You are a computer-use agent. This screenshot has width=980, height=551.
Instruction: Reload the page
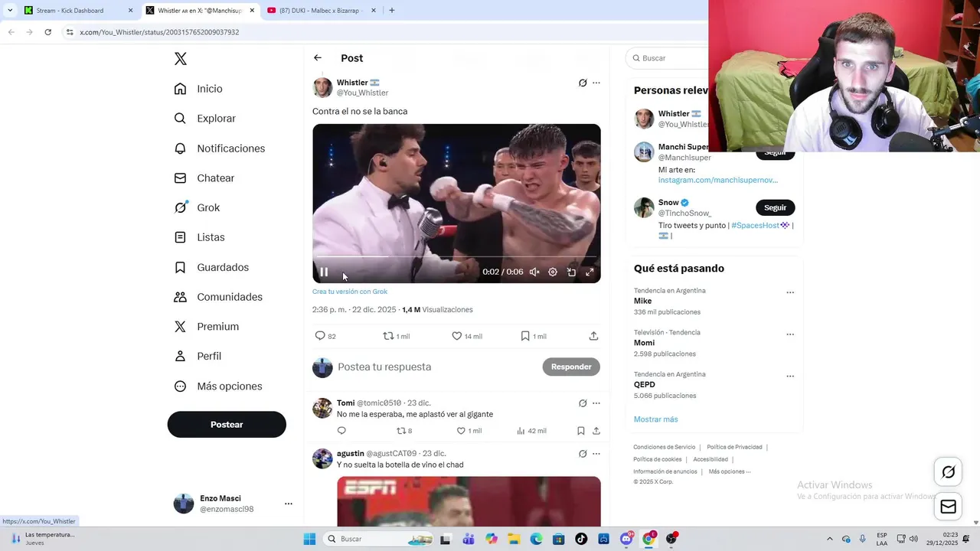[x=47, y=32]
